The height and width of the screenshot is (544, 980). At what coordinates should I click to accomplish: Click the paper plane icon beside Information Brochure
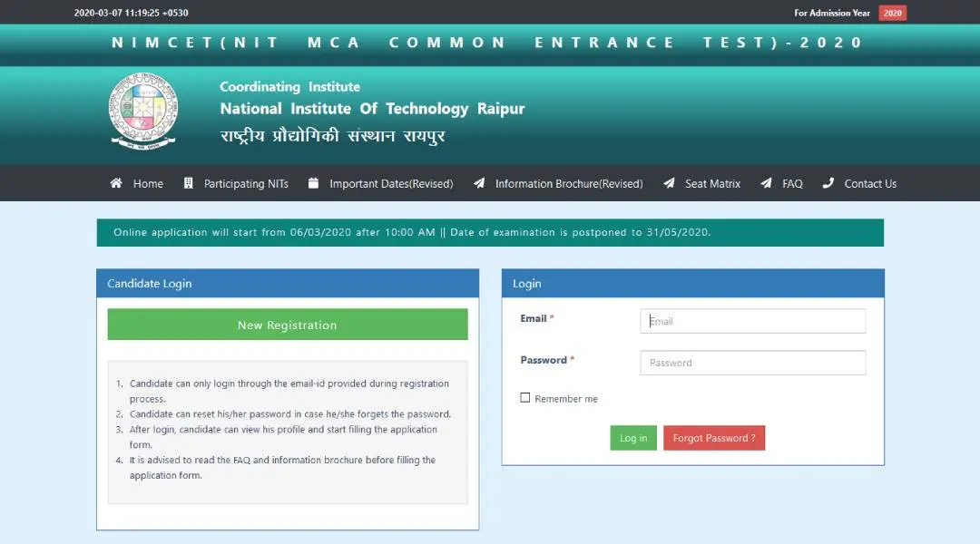[479, 183]
